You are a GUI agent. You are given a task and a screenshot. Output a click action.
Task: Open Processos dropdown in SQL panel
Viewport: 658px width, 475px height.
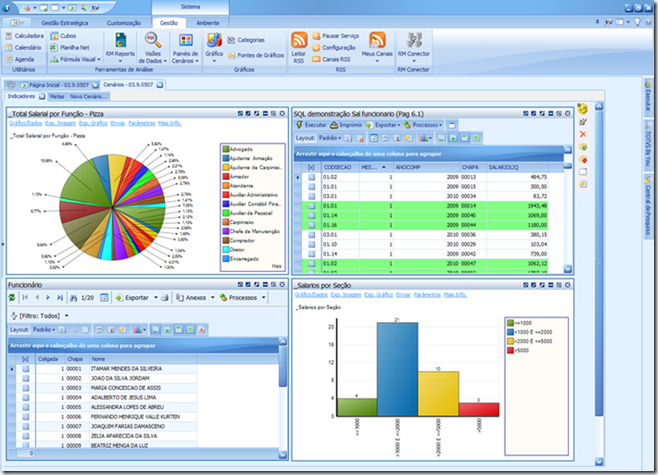click(423, 125)
